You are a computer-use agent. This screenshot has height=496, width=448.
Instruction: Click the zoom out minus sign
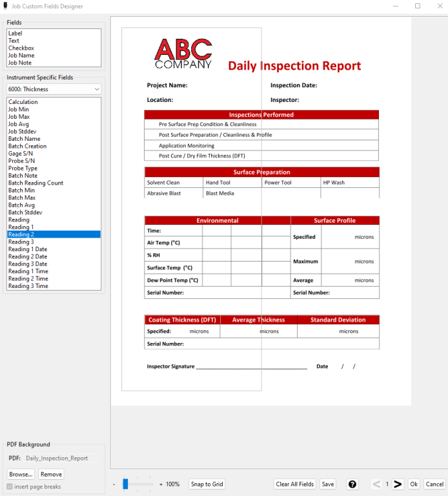tap(114, 484)
